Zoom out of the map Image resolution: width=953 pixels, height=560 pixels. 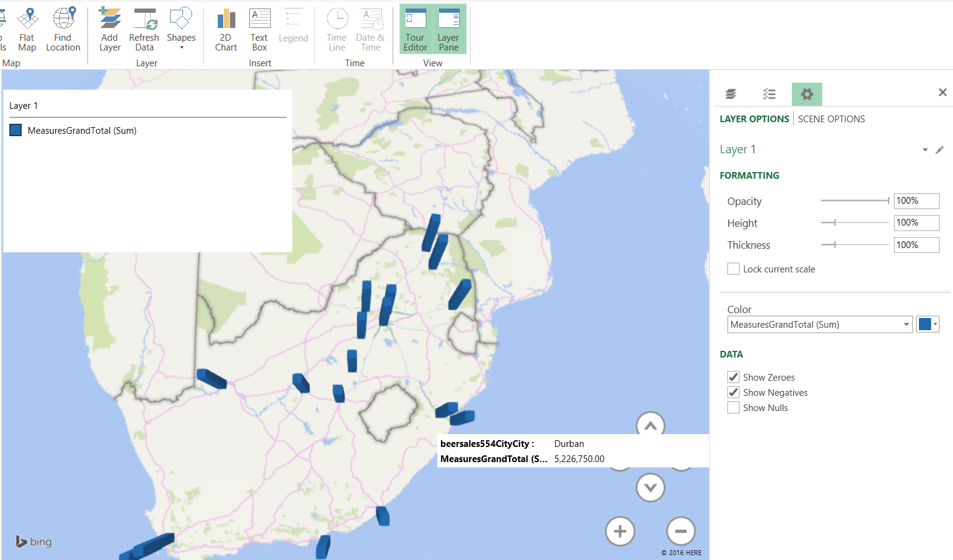coord(681,531)
